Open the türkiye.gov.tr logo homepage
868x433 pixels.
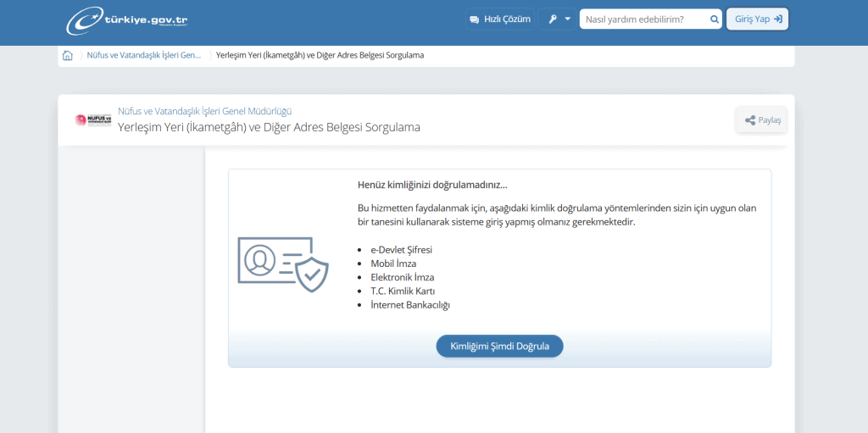click(127, 20)
